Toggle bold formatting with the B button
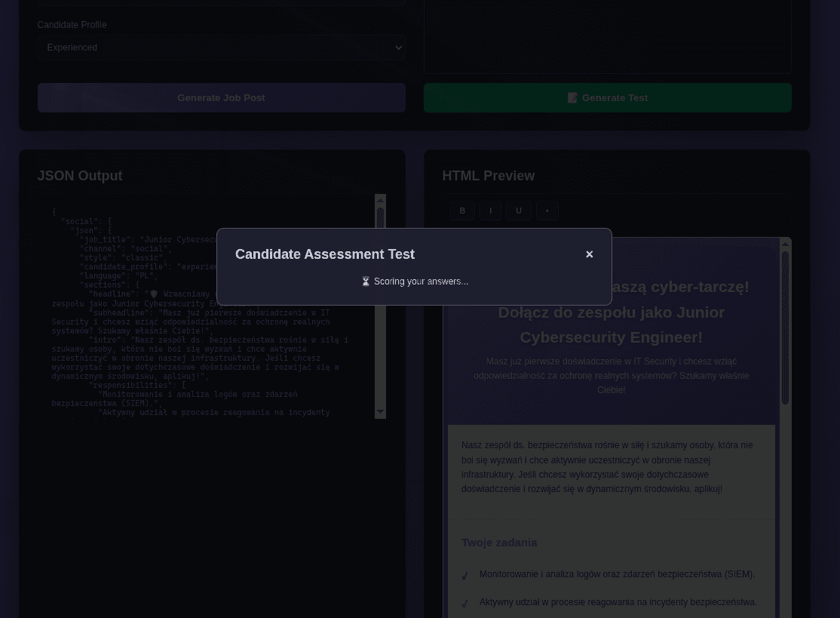Image resolution: width=840 pixels, height=618 pixels. pos(462,211)
